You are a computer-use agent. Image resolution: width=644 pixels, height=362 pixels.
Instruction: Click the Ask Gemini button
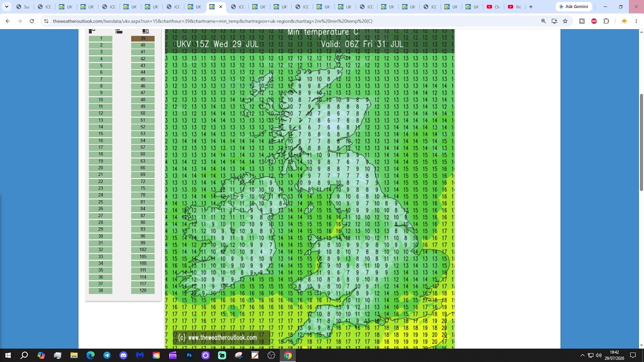click(x=574, y=7)
